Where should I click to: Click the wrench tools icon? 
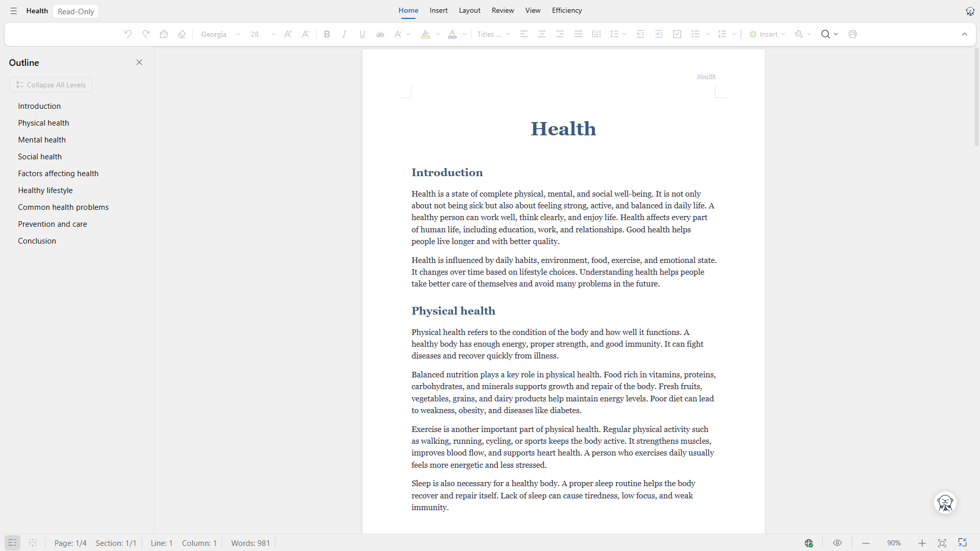(x=799, y=34)
